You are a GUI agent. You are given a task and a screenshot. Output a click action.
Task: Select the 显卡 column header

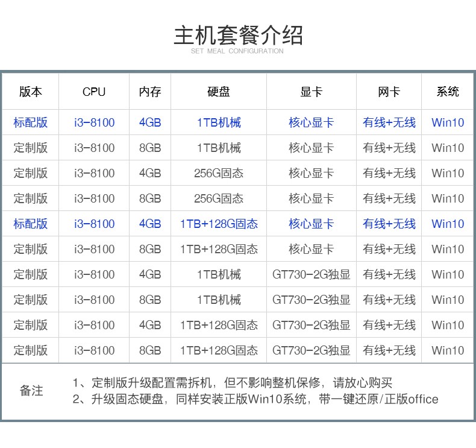[311, 92]
